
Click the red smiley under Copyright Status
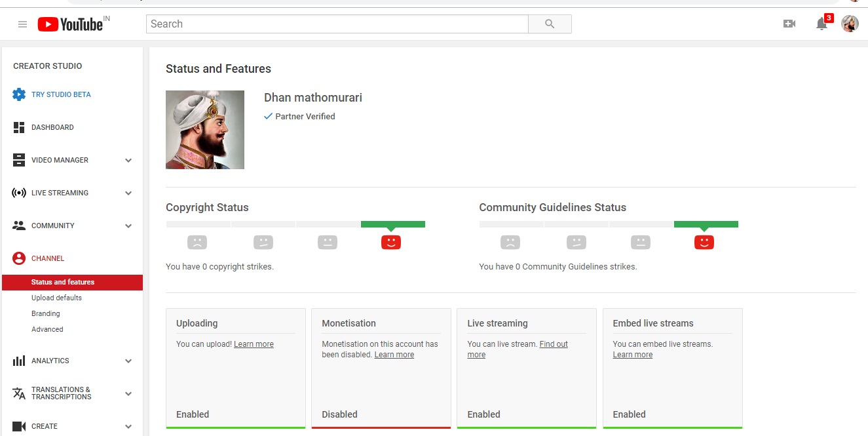pyautogui.click(x=391, y=242)
